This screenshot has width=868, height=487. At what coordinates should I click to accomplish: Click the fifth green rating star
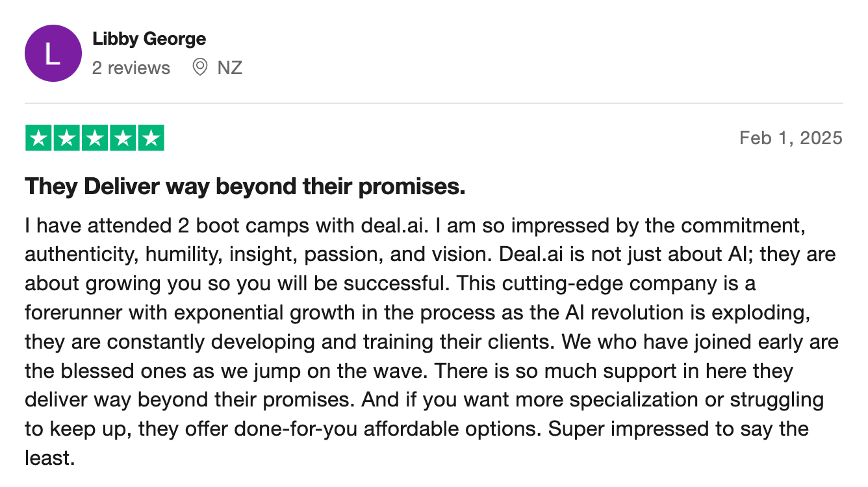click(x=151, y=138)
